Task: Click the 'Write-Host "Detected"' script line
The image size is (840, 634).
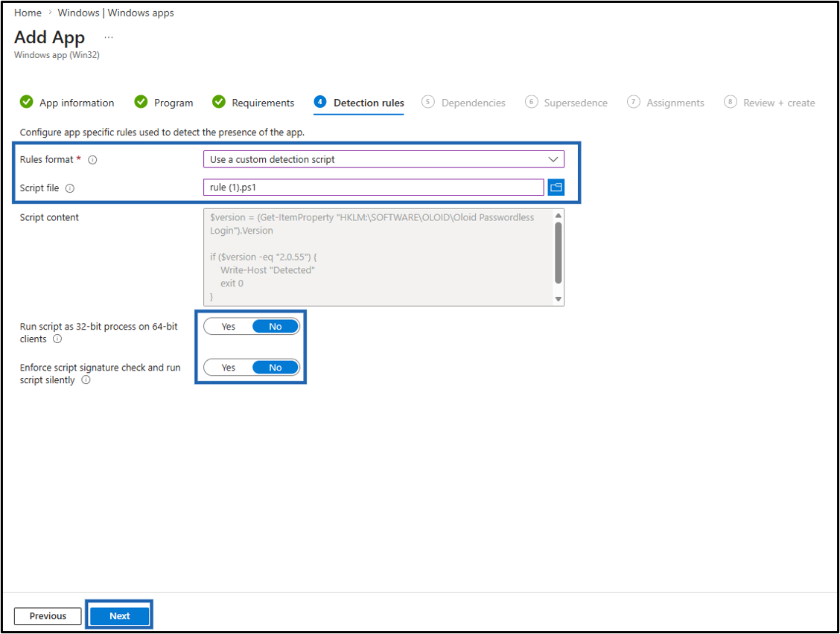Action: click(x=267, y=270)
